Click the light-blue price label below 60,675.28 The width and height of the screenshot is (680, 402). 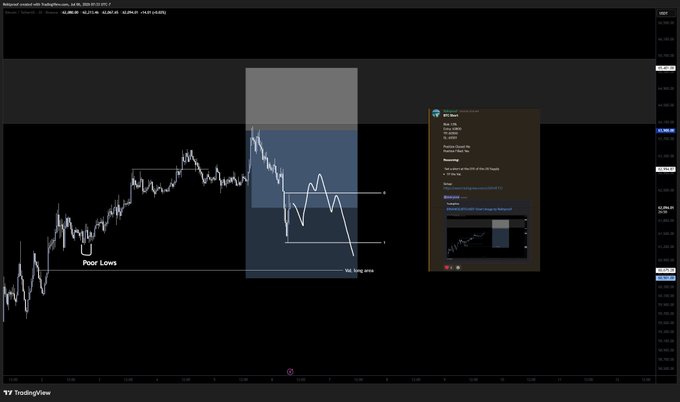tap(666, 278)
